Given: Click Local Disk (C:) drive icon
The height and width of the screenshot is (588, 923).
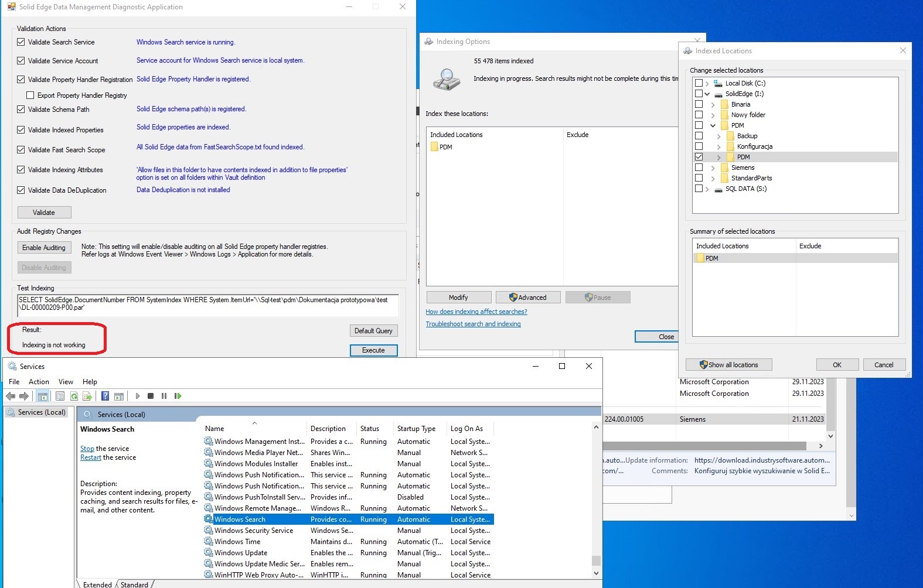Looking at the screenshot, I should (718, 83).
